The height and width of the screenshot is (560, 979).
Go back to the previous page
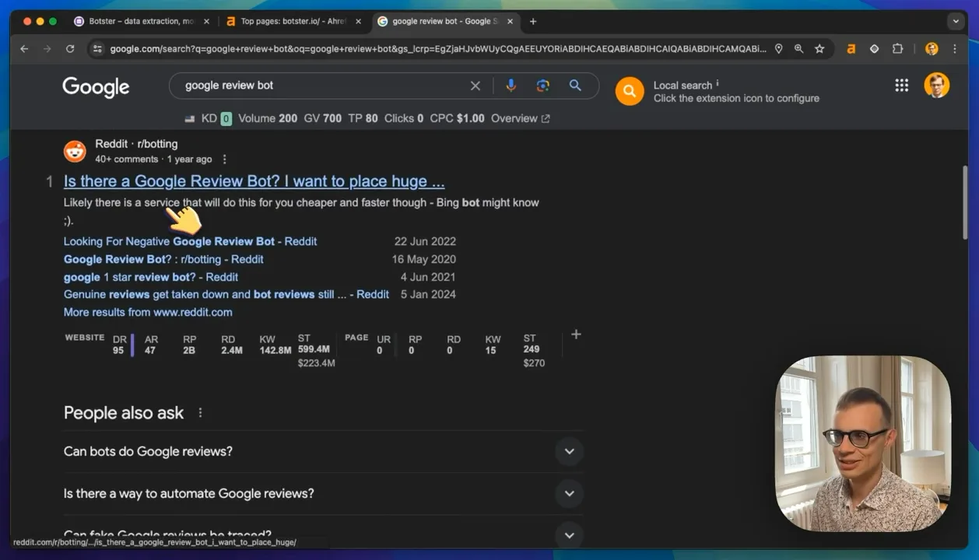24,49
